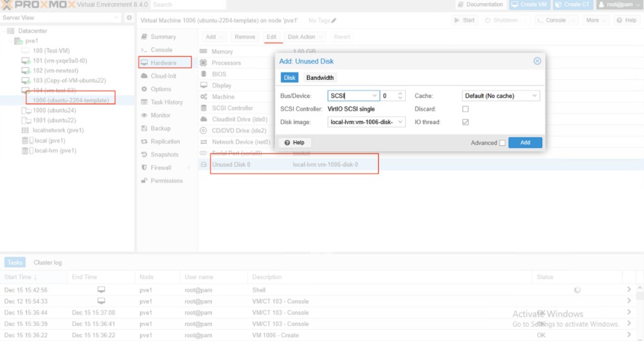The width and height of the screenshot is (644, 341).
Task: View Task History list
Action: pos(166,103)
